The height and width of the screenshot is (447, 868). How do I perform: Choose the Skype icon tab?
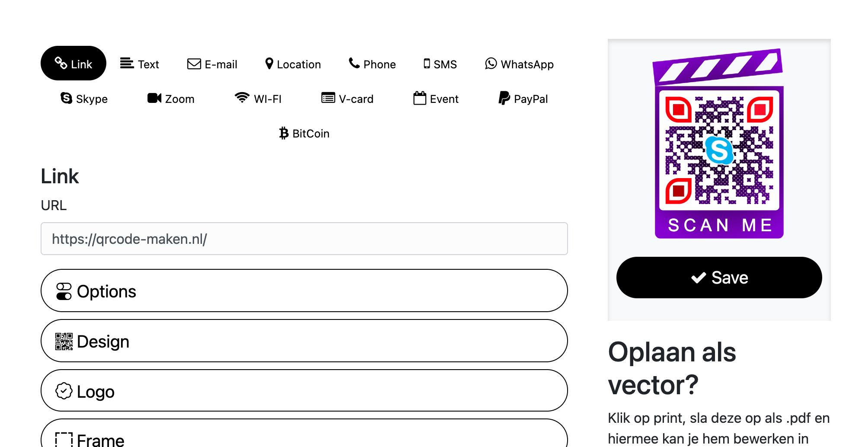(x=67, y=98)
